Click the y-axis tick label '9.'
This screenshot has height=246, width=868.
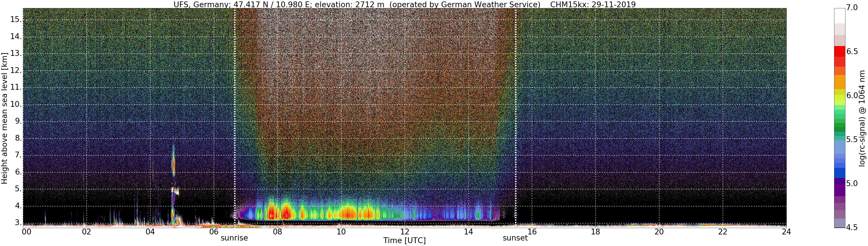click(18, 121)
